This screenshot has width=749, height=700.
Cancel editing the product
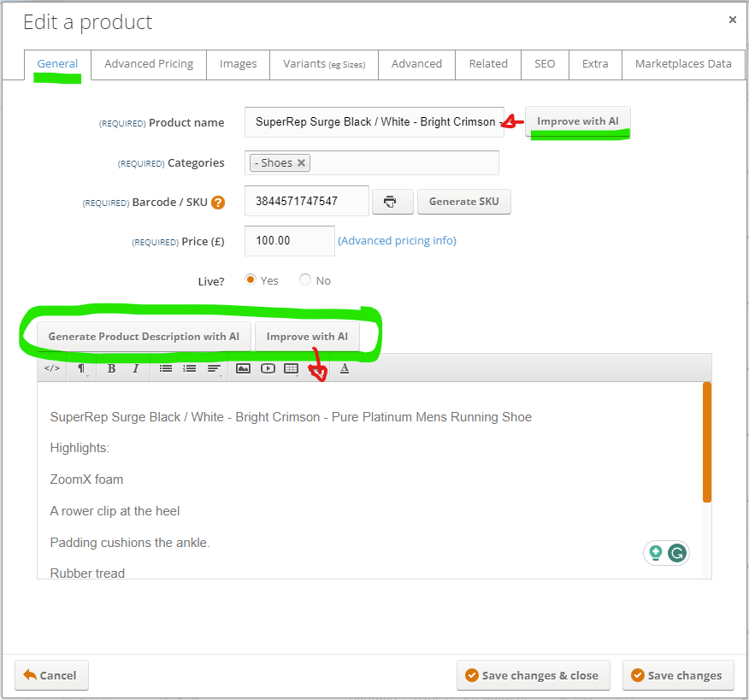[x=51, y=675]
